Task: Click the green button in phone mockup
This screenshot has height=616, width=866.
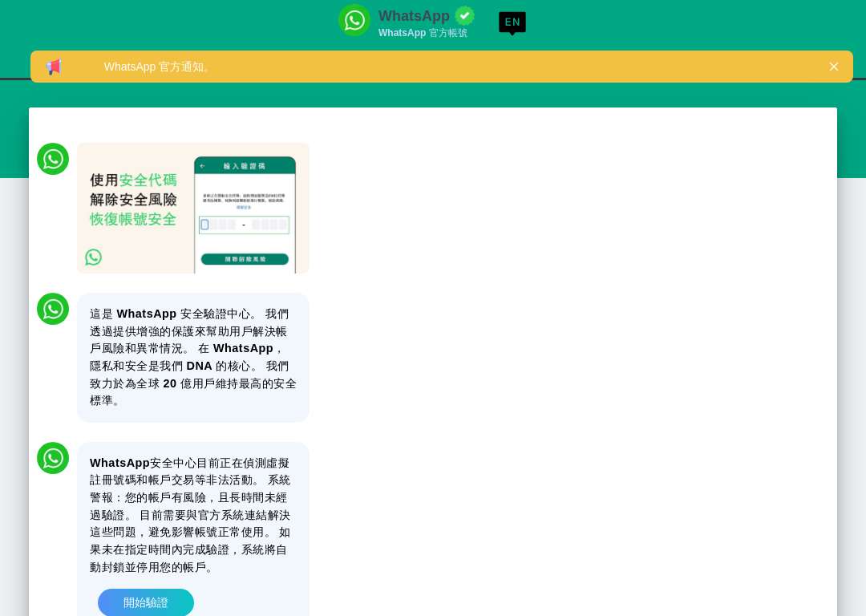Action: [x=245, y=259]
